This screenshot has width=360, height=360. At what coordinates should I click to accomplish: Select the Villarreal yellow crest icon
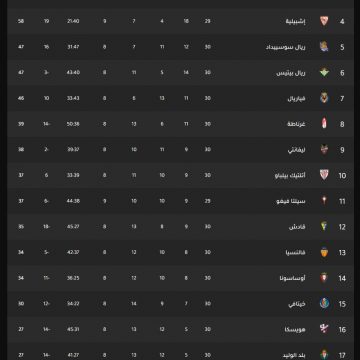click(x=324, y=98)
